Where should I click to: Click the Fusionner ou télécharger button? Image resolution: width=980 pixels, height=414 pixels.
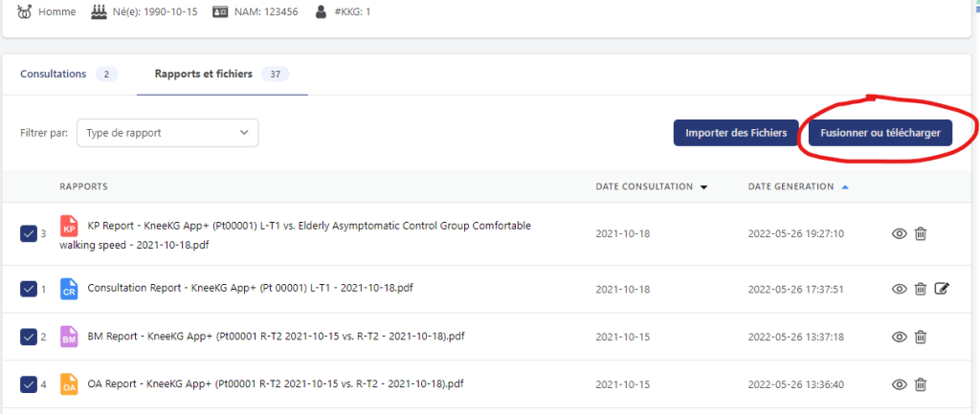(880, 133)
